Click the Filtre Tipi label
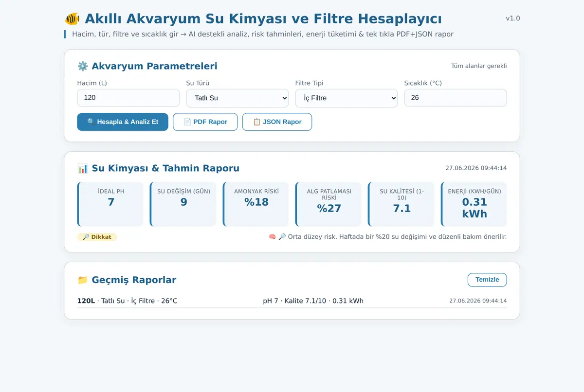Screen dimensions: 584x392 click(x=310, y=83)
